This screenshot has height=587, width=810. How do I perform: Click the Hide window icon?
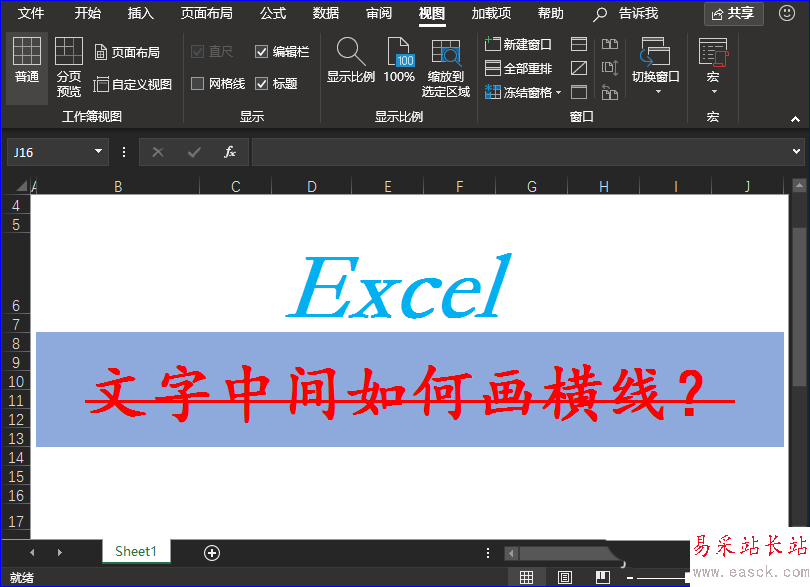click(579, 68)
